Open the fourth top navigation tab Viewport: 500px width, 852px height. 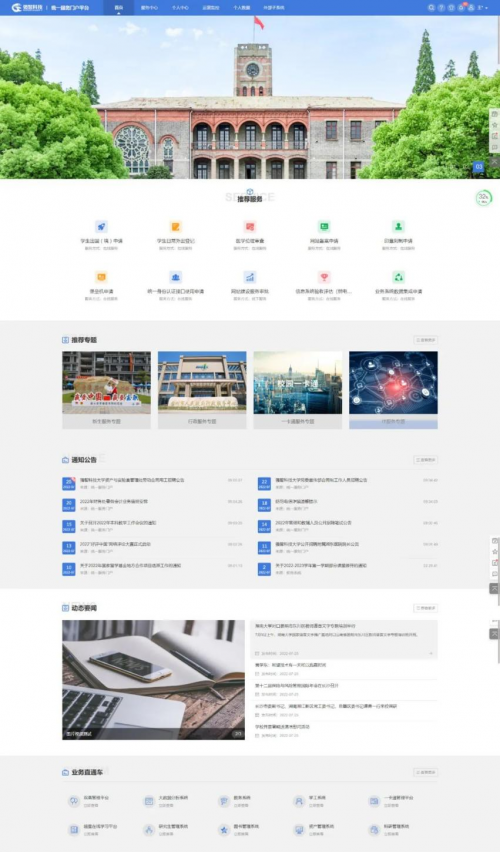(210, 8)
